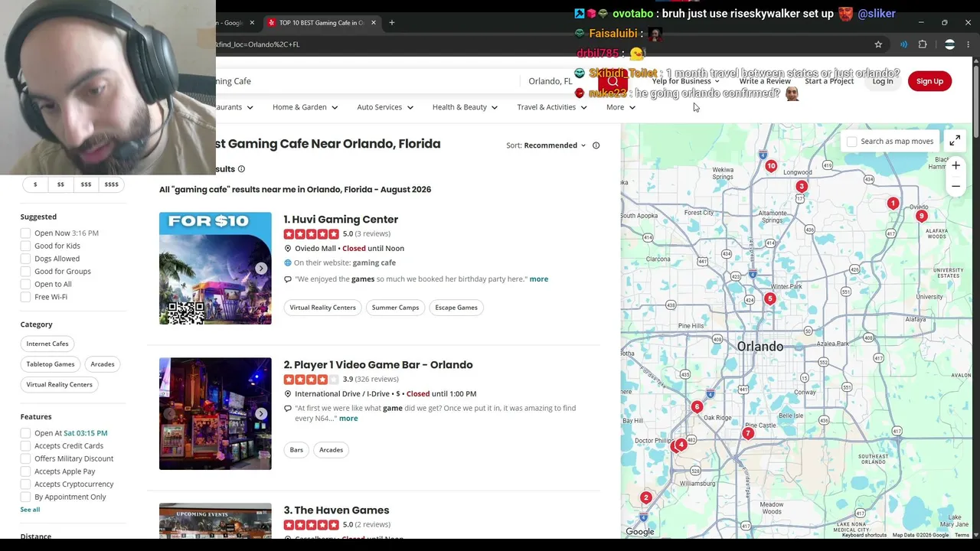
Task: Check the Good for Kids filter
Action: pyautogui.click(x=25, y=246)
